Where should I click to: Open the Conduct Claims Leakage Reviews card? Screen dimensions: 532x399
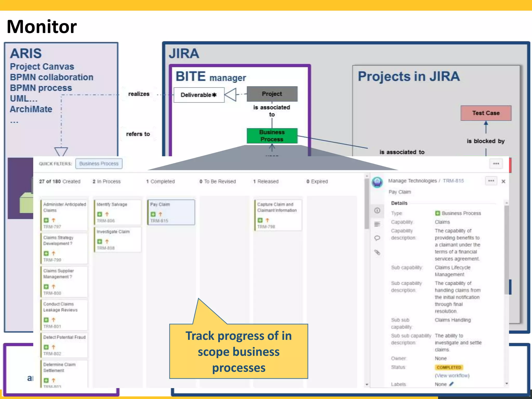pos(64,315)
